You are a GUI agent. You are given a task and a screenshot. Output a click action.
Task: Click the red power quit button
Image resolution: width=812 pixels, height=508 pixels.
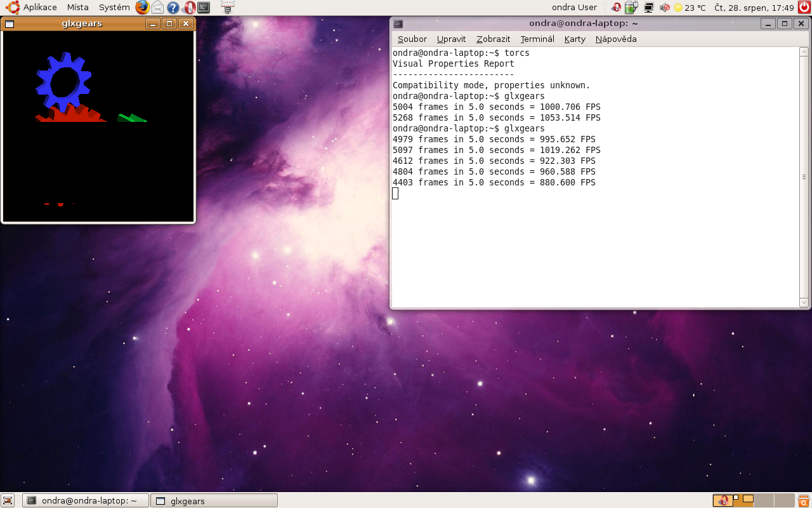tap(804, 8)
